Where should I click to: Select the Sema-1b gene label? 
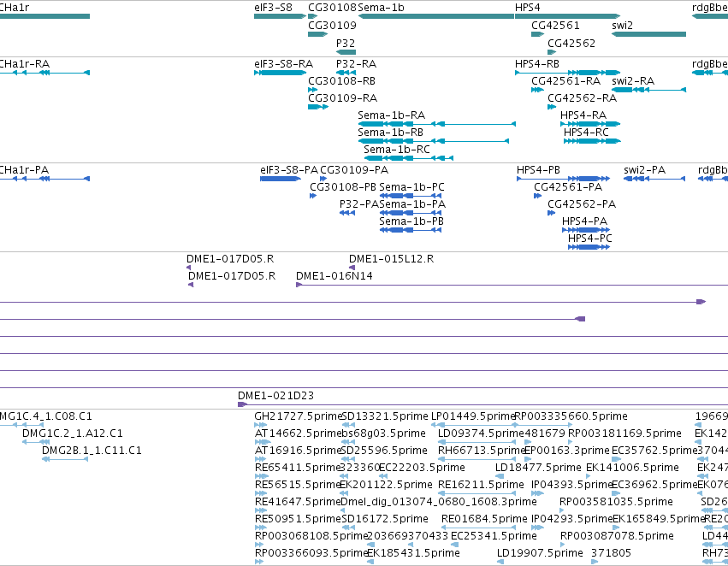(x=381, y=8)
